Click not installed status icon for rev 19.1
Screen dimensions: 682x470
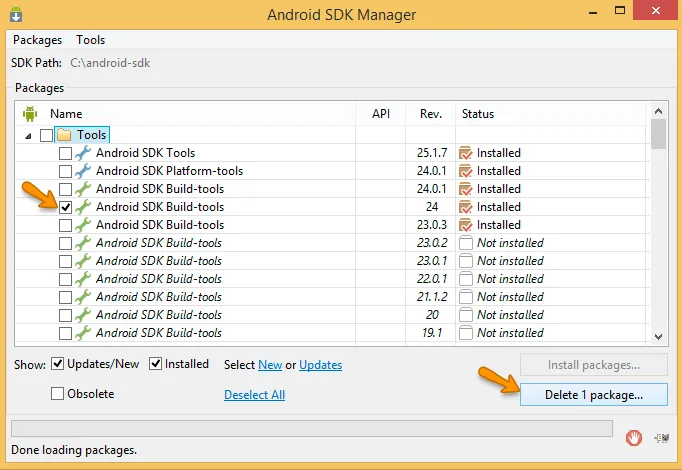coord(465,333)
